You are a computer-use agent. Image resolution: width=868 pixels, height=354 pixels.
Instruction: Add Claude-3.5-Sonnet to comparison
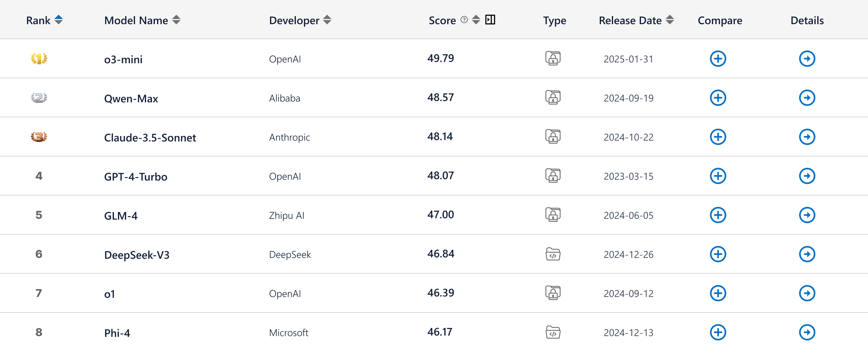(718, 137)
